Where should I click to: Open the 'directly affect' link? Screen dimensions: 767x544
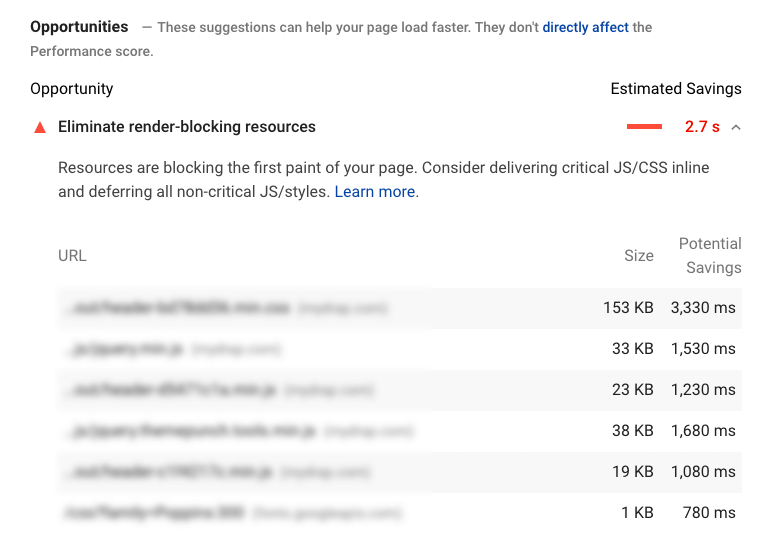coord(585,27)
